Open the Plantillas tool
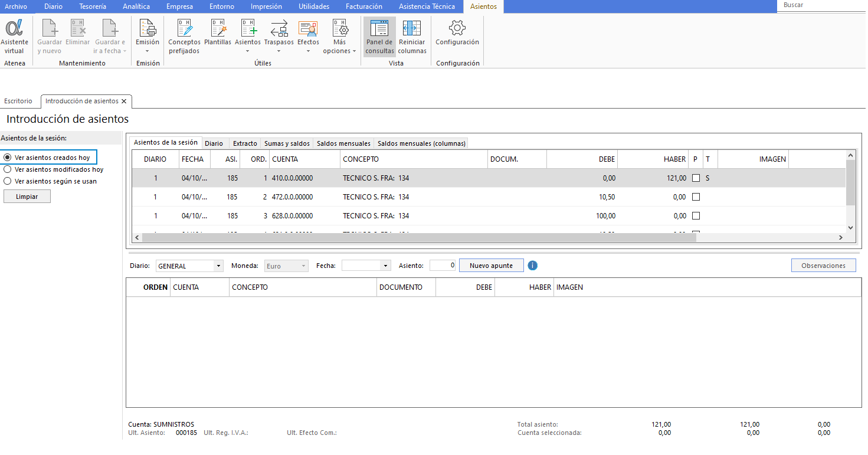 pyautogui.click(x=218, y=33)
